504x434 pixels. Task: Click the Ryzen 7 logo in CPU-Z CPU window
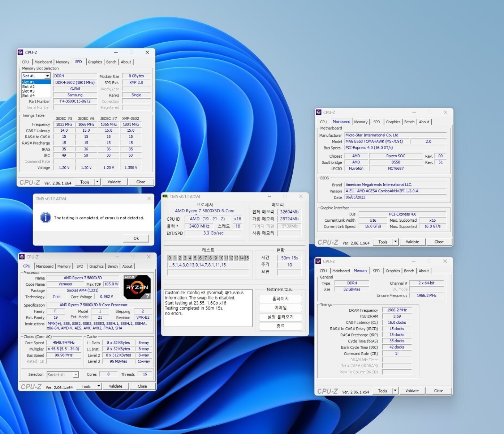point(137,287)
